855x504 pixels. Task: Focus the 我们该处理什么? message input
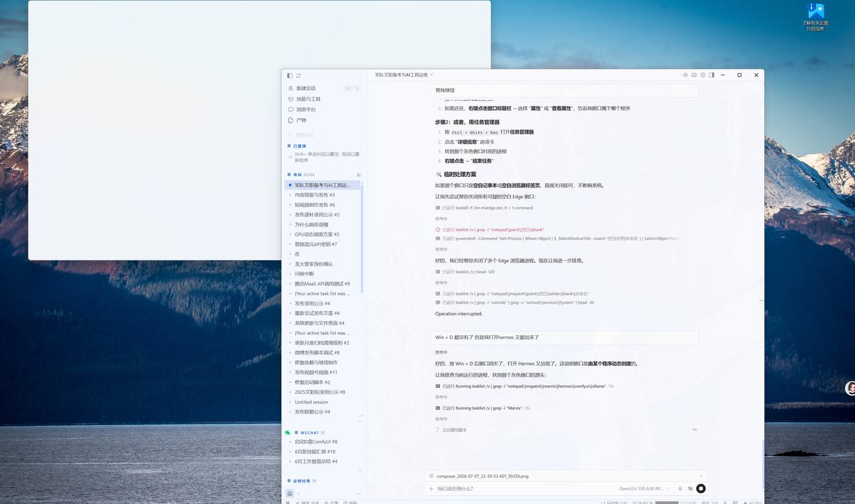point(524,489)
